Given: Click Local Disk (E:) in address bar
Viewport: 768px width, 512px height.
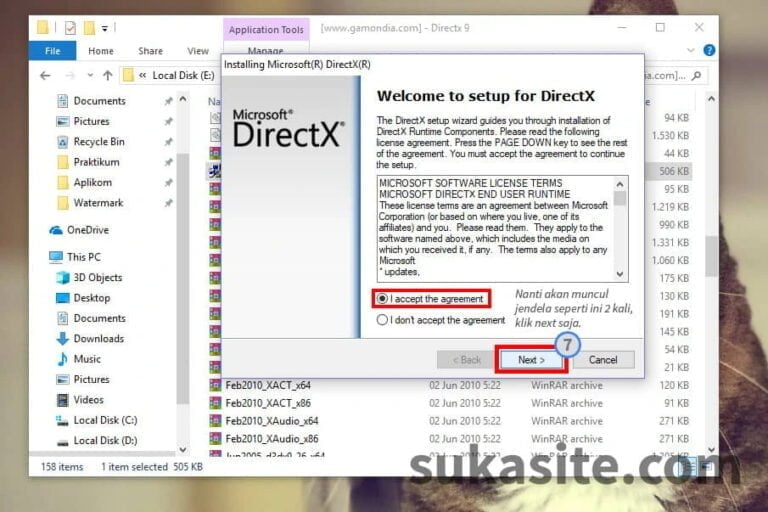Looking at the screenshot, I should (183, 75).
